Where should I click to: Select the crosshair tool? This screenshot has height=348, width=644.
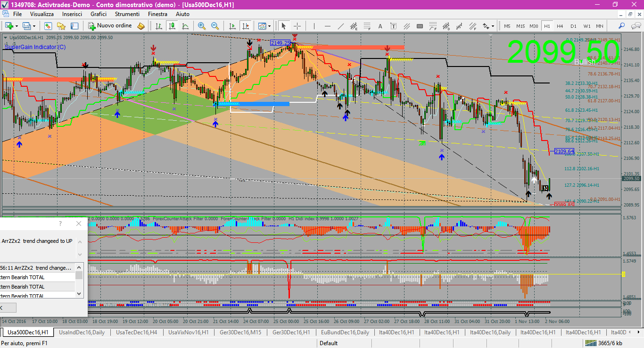[x=297, y=26]
